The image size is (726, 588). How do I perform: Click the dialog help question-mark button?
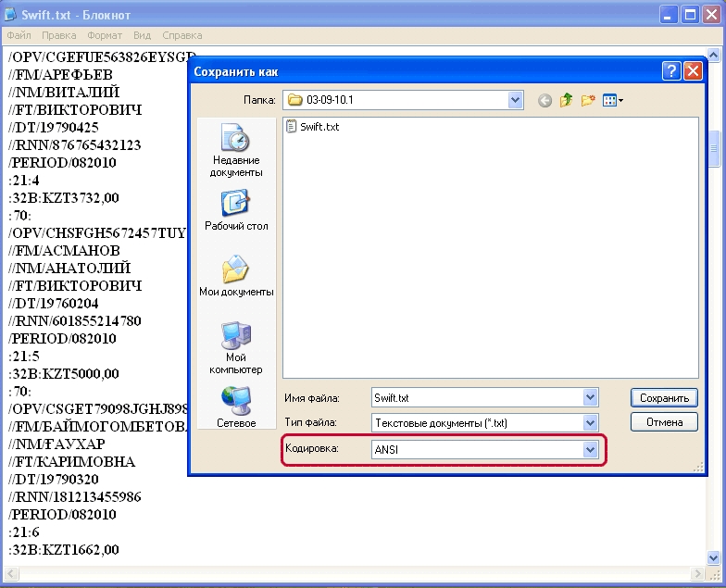(x=671, y=71)
